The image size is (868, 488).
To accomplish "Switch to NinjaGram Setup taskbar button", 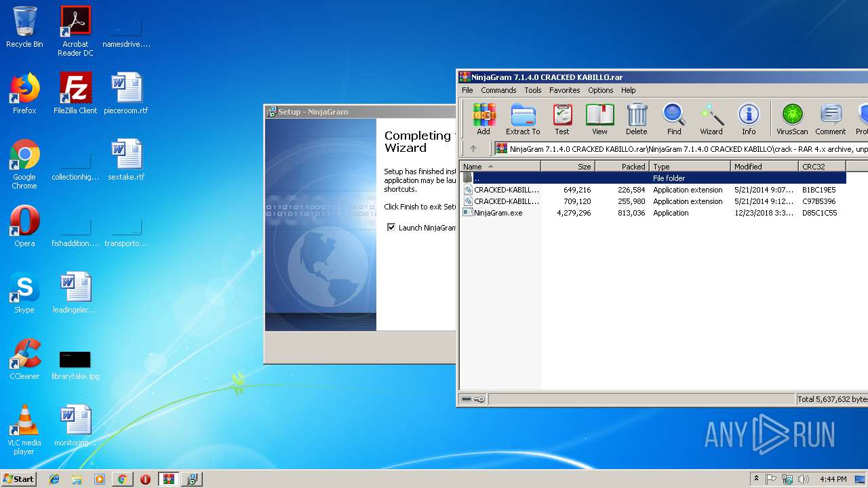I will (192, 479).
